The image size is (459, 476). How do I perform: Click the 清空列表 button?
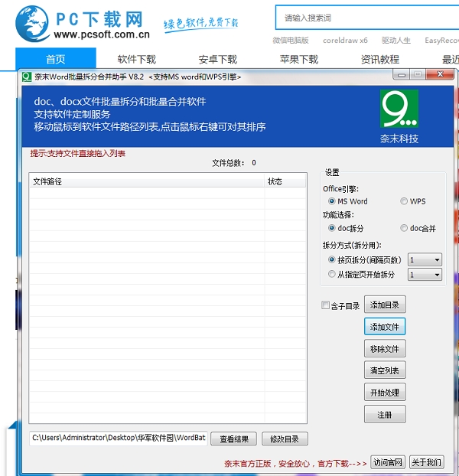pyautogui.click(x=385, y=370)
